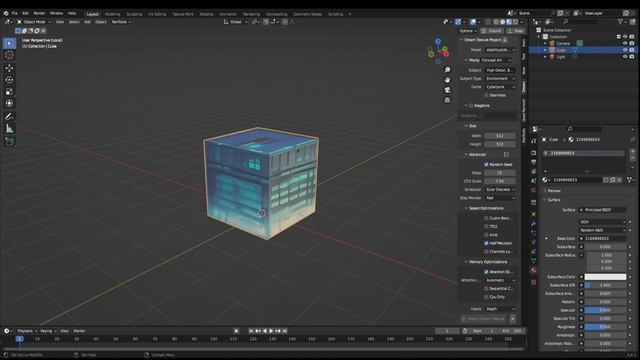Click the play animation button
Image resolution: width=640 pixels, height=360 pixels.
271,331
